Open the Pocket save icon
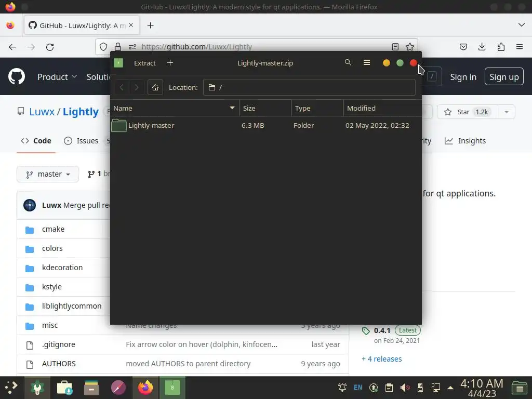Image resolution: width=532 pixels, height=399 pixels. [x=463, y=47]
